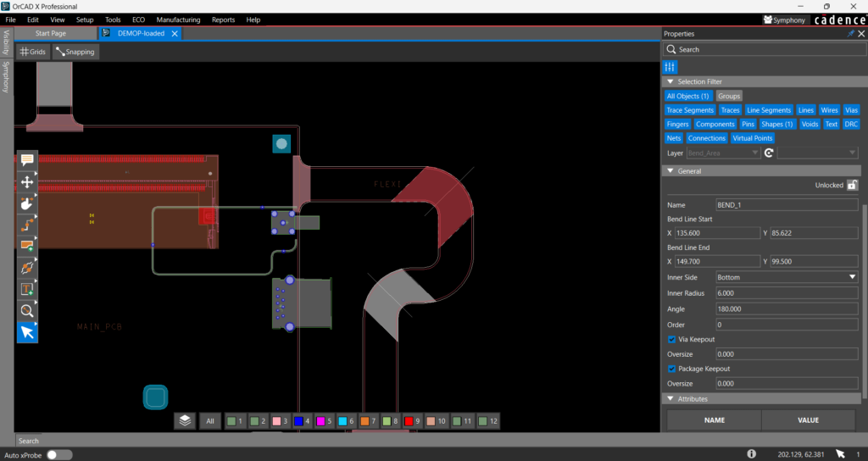Toggle layer 5 magenta swatch
868x461 pixels.
point(320,421)
